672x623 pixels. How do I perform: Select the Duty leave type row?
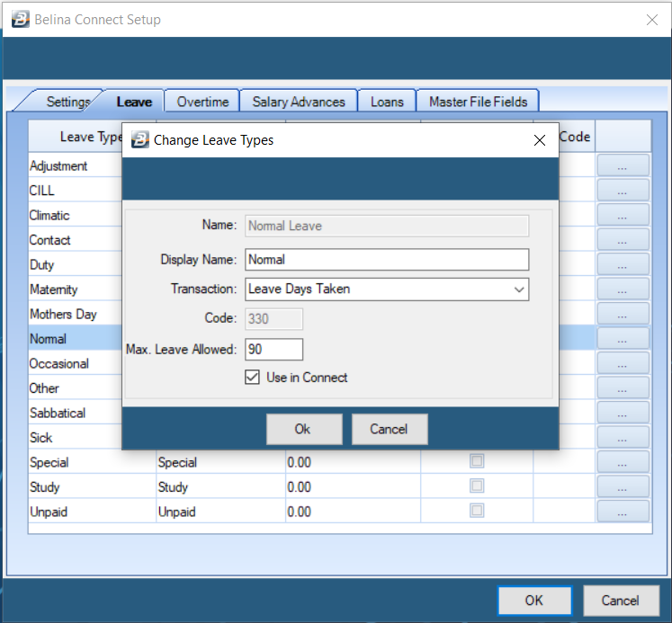76,264
